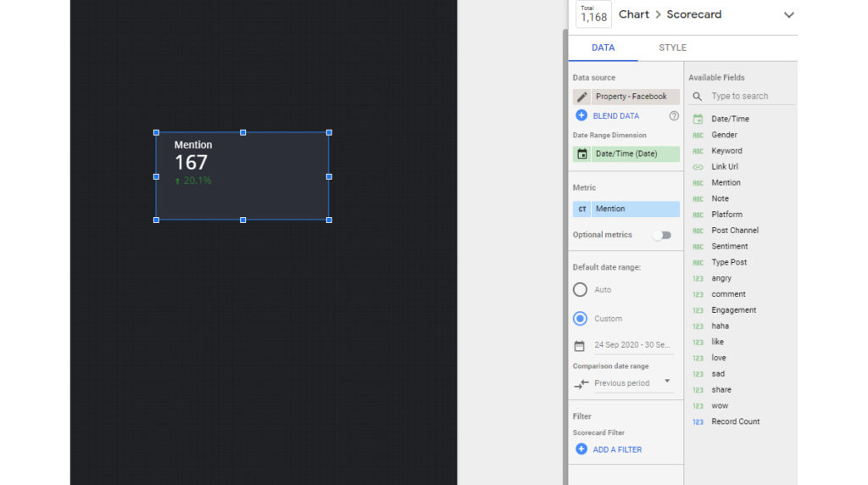The image size is (868, 485).
Task: Select the Auto default date range radio
Action: pyautogui.click(x=580, y=290)
